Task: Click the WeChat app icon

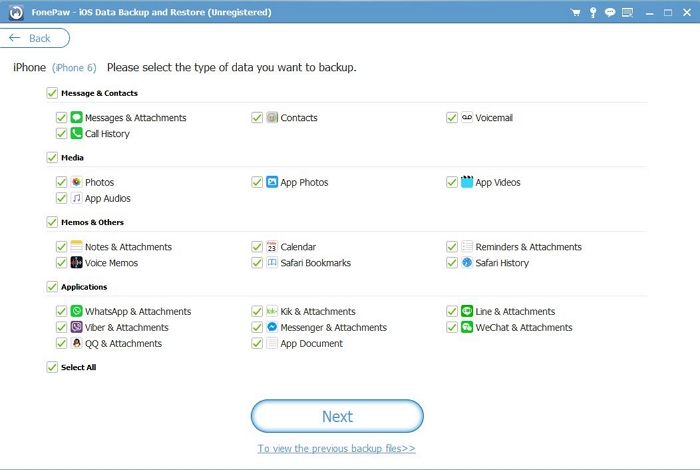Action: tap(467, 327)
